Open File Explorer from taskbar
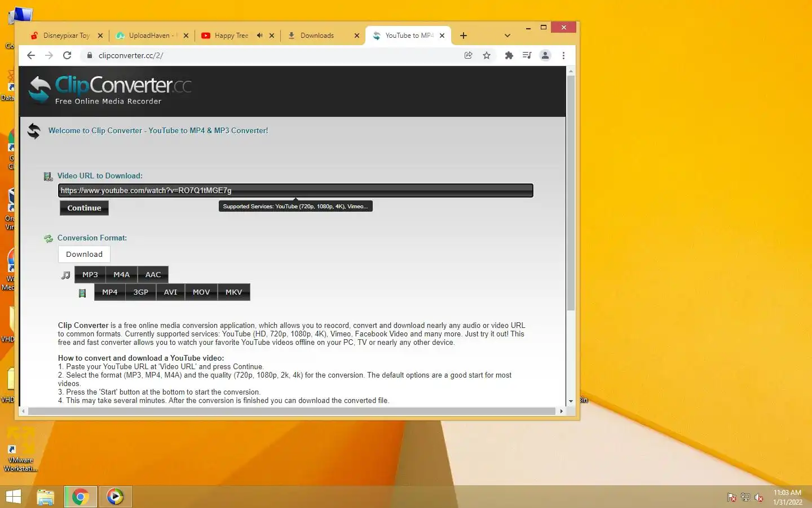The width and height of the screenshot is (812, 508). coord(46,497)
